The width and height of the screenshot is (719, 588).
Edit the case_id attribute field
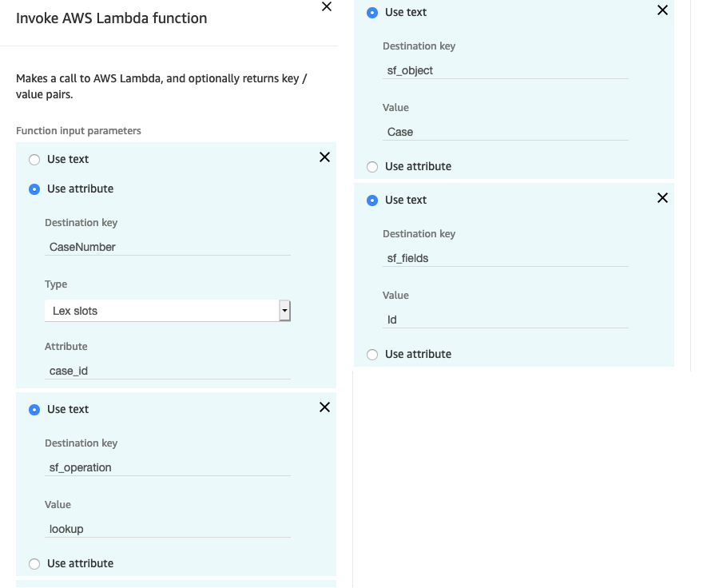[x=168, y=371]
